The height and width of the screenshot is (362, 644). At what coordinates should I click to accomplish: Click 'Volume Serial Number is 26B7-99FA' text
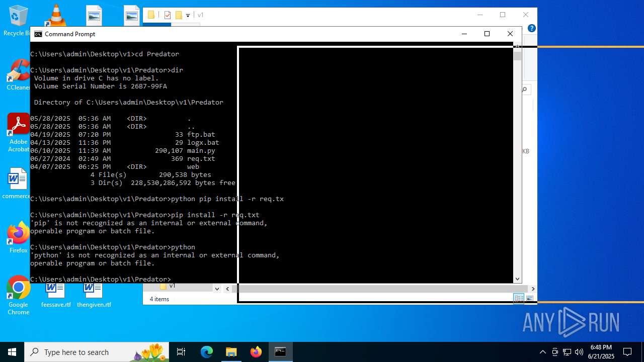click(101, 86)
